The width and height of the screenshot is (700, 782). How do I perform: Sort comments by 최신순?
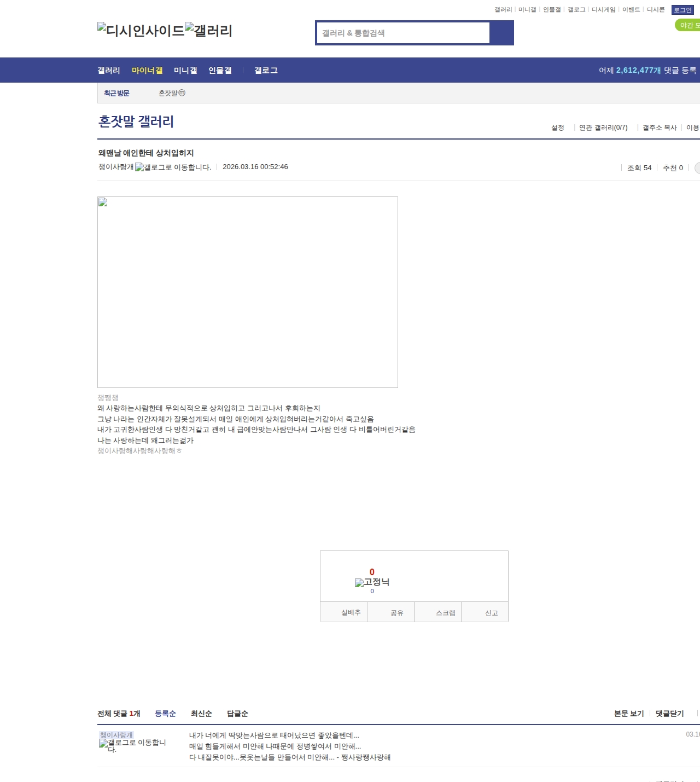(x=201, y=714)
